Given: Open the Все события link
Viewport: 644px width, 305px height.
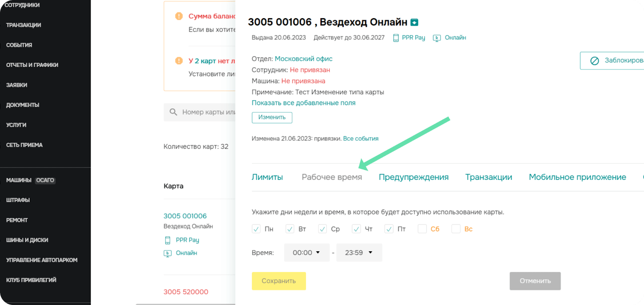Looking at the screenshot, I should (360, 139).
